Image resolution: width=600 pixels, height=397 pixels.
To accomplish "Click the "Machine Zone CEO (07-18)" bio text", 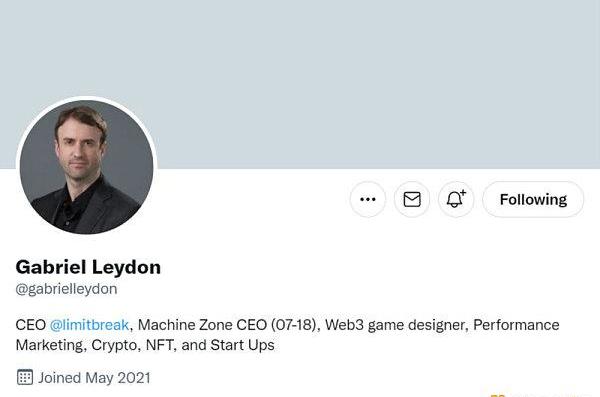I will [x=227, y=325].
